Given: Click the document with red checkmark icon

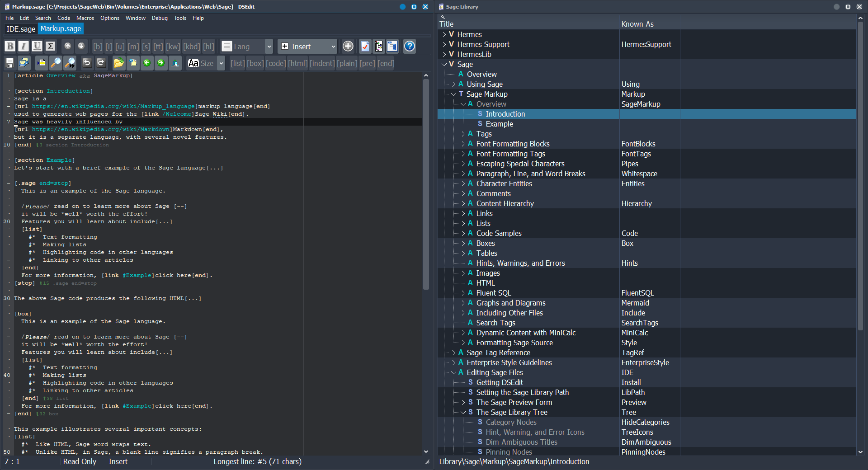Looking at the screenshot, I should 365,46.
